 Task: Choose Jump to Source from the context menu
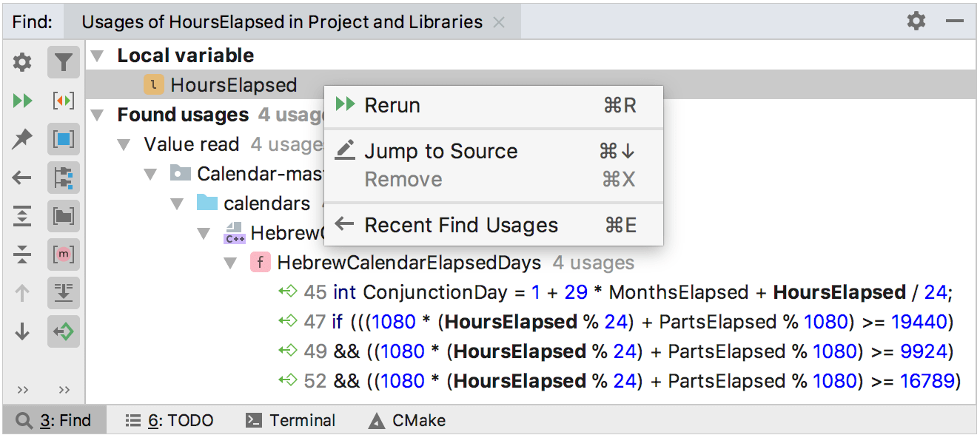(440, 151)
